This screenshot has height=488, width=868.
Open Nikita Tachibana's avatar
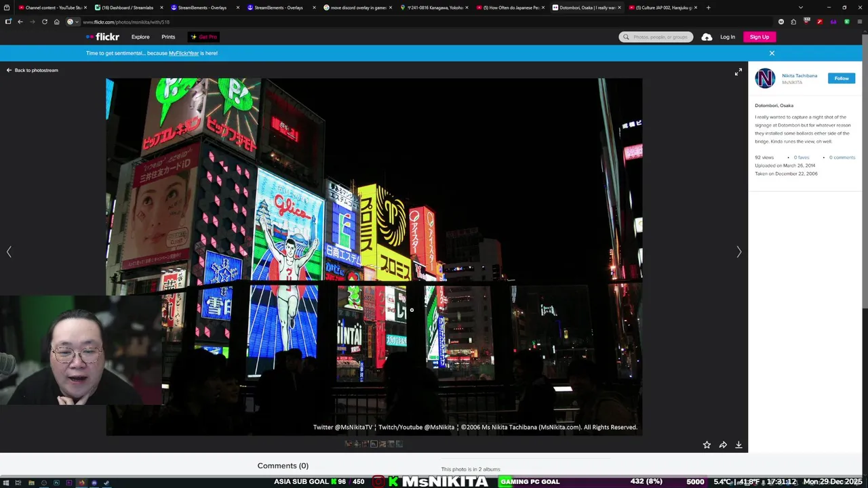point(765,78)
